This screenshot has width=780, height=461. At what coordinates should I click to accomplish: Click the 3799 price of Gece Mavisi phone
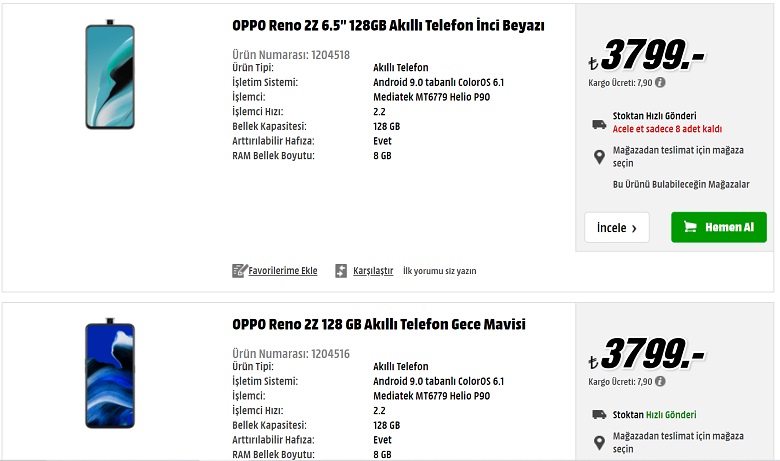[647, 353]
